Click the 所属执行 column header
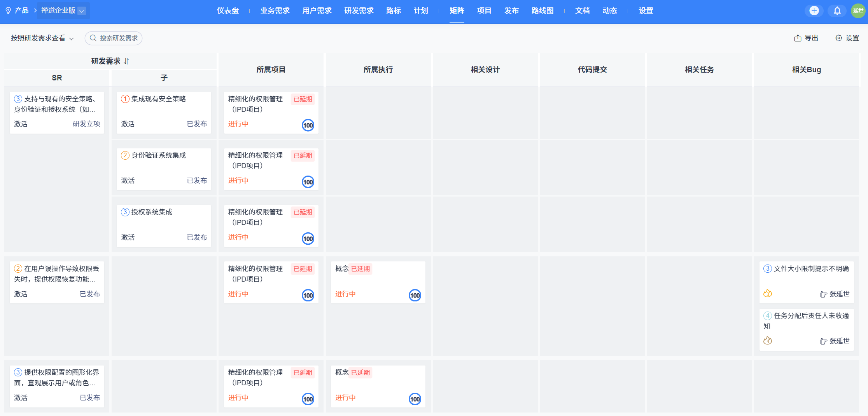Screen dimensions: 868x416 click(x=378, y=70)
